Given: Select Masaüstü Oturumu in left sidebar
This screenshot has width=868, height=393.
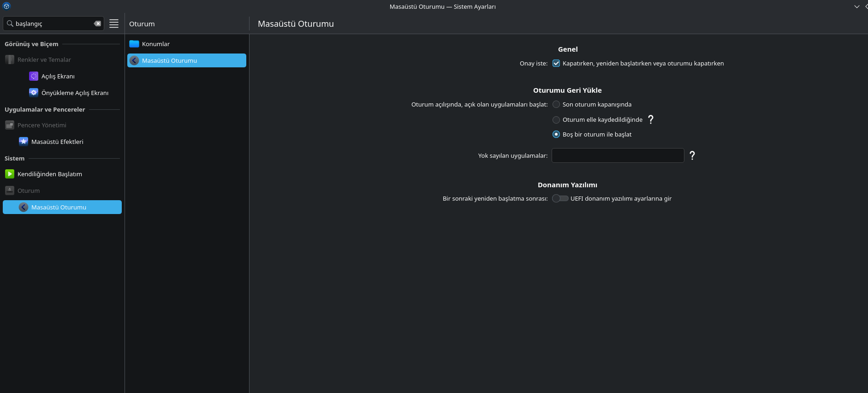Looking at the screenshot, I should (x=62, y=207).
